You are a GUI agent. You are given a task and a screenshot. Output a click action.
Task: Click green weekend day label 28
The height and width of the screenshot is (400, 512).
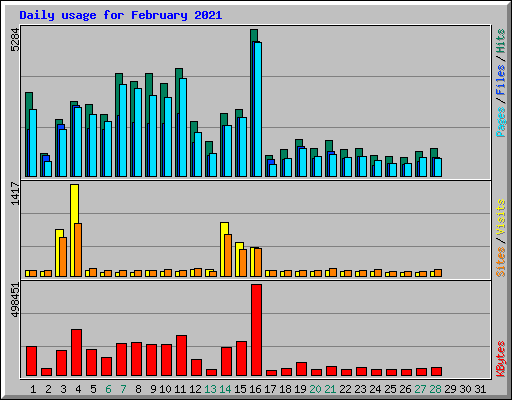coord(435,389)
